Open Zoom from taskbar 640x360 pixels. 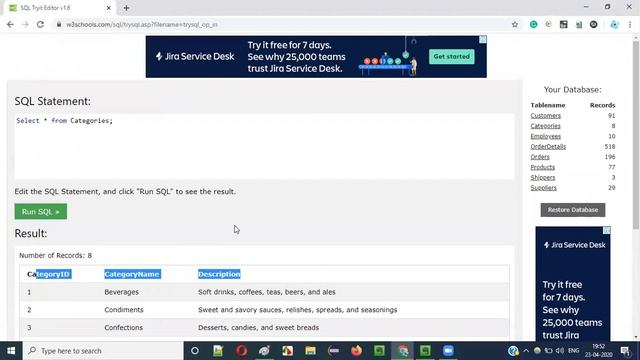point(448,351)
